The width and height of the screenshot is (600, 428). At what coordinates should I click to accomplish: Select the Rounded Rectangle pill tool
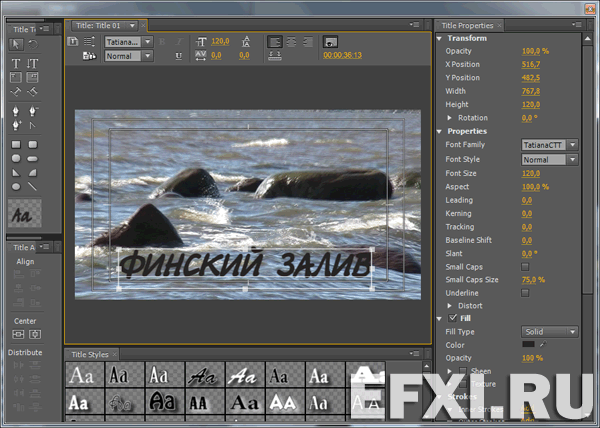tap(33, 158)
